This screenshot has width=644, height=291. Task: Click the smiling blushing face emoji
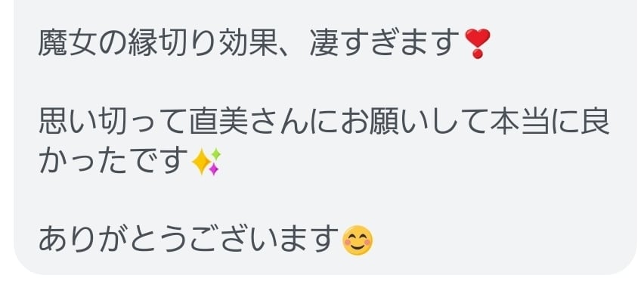click(358, 240)
